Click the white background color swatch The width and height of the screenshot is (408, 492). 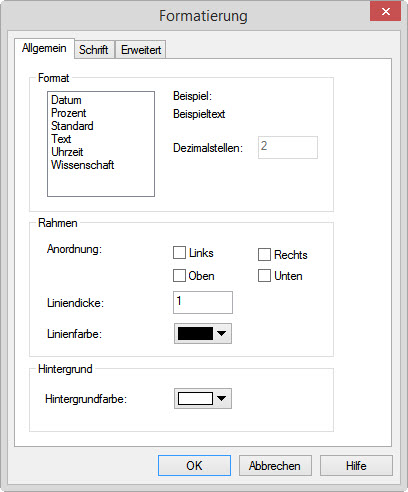(x=195, y=398)
